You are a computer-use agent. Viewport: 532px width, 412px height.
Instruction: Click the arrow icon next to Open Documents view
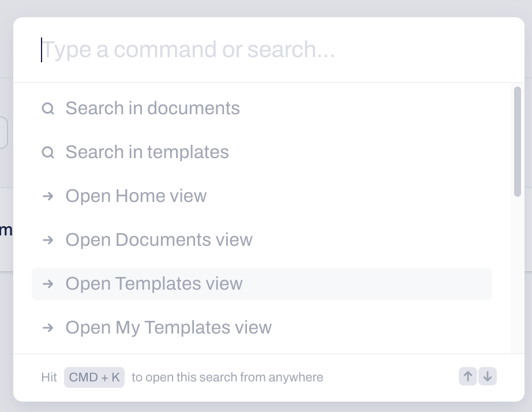pyautogui.click(x=48, y=240)
